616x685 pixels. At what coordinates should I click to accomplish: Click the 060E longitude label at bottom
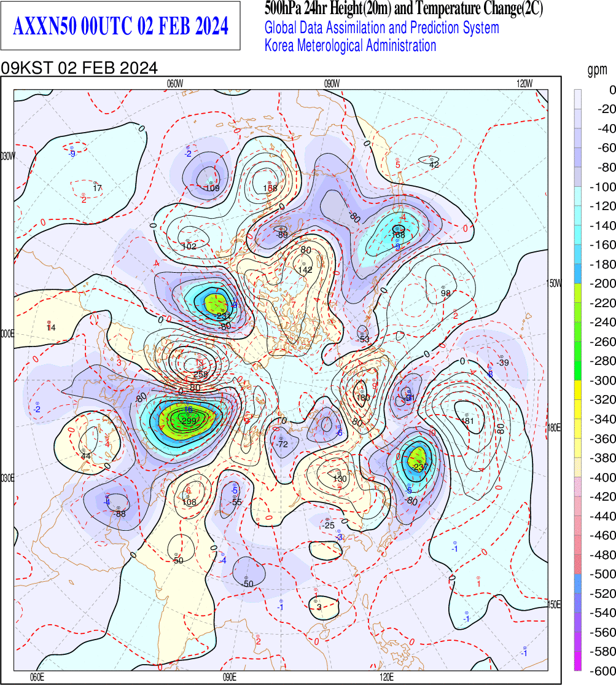point(37,677)
